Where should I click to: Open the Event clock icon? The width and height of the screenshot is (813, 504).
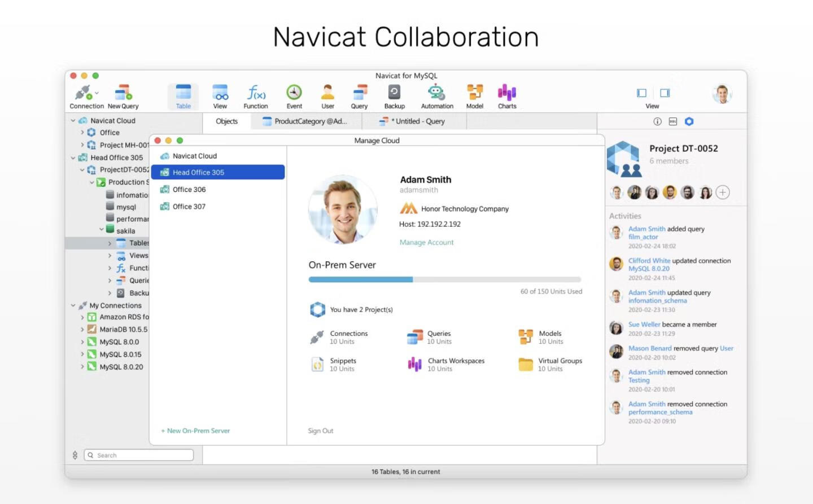click(294, 92)
